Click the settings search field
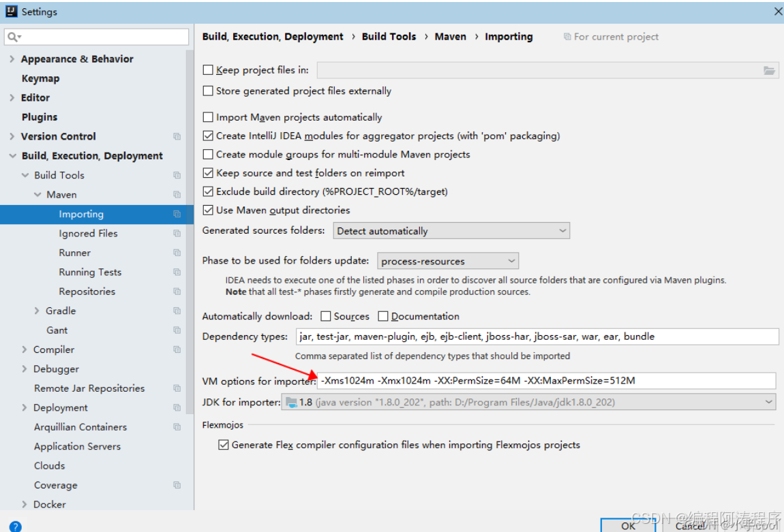This screenshot has height=532, width=784. 97,37
